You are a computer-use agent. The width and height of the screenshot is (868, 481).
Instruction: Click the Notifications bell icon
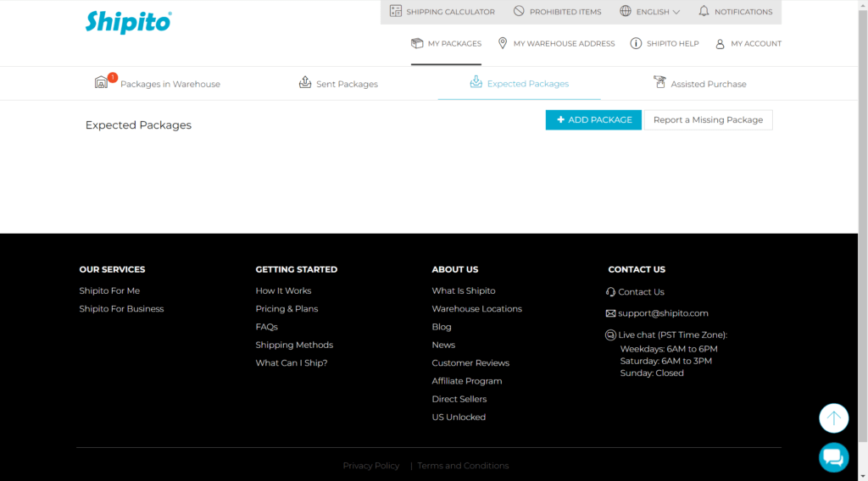[x=704, y=11]
